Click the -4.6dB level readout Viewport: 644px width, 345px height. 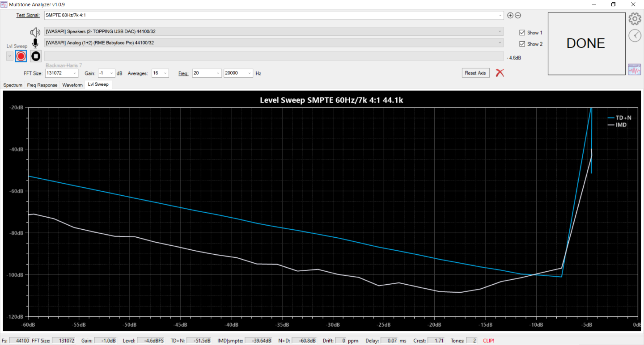515,58
